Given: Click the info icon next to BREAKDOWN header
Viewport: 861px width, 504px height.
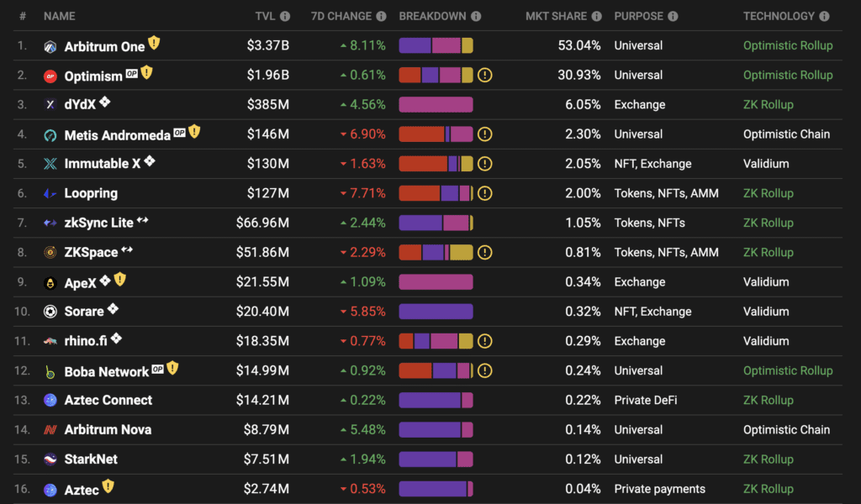Looking at the screenshot, I should (476, 17).
